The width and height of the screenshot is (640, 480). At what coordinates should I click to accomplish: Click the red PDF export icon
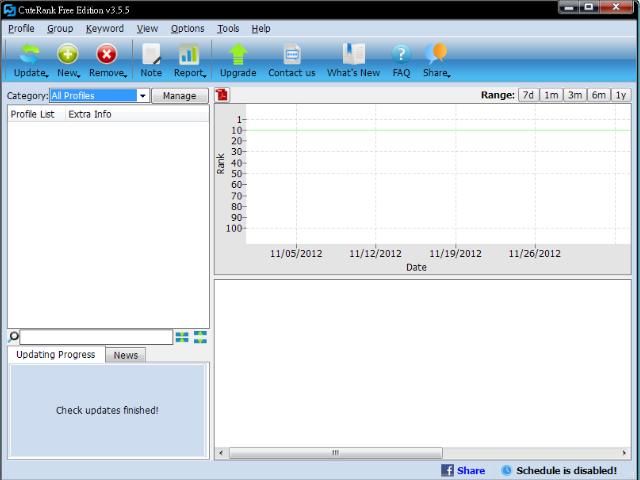(x=222, y=95)
